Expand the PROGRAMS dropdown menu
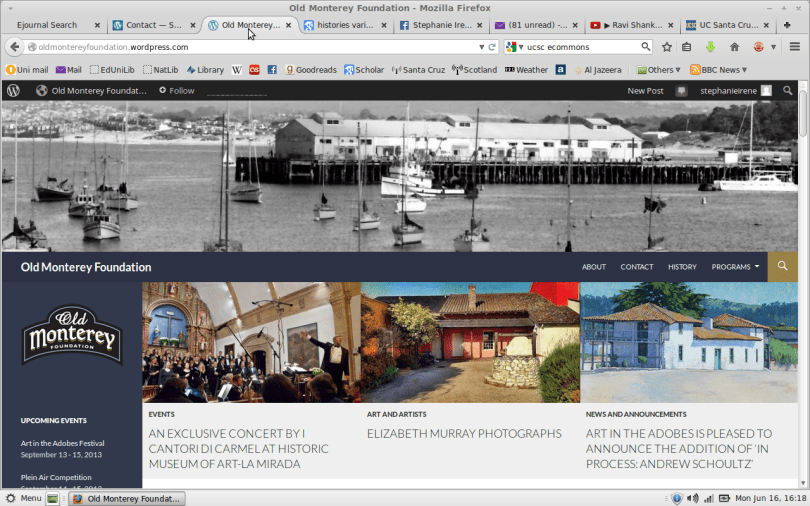Screen dimensions: 810x506 pos(735,267)
